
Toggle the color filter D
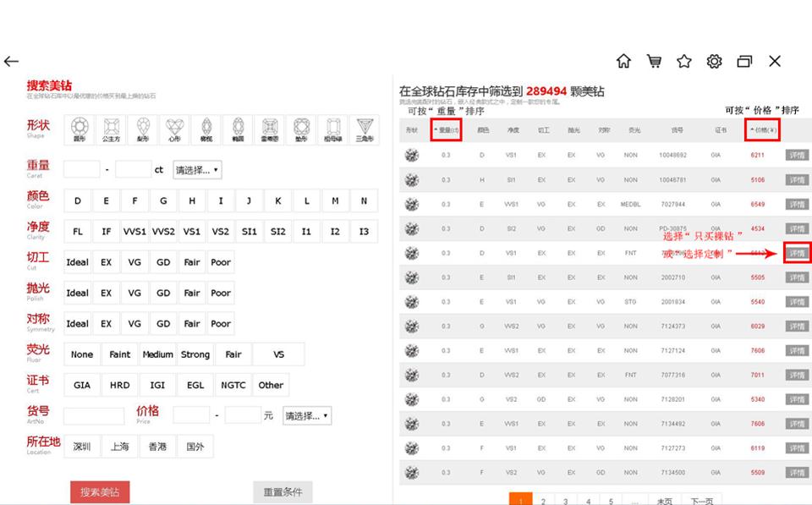pyautogui.click(x=76, y=200)
